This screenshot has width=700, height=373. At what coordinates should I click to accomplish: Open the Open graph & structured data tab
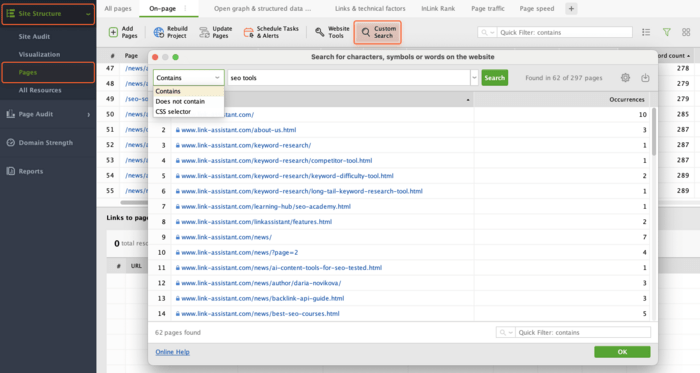click(262, 8)
